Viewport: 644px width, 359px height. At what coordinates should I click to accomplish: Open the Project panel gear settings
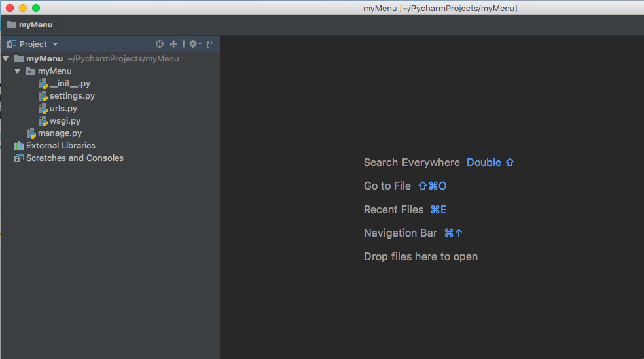point(194,44)
